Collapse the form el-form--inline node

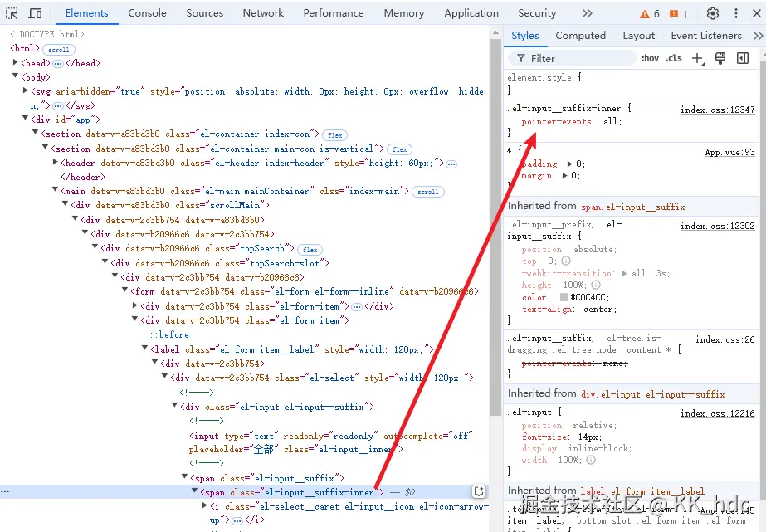pos(125,290)
